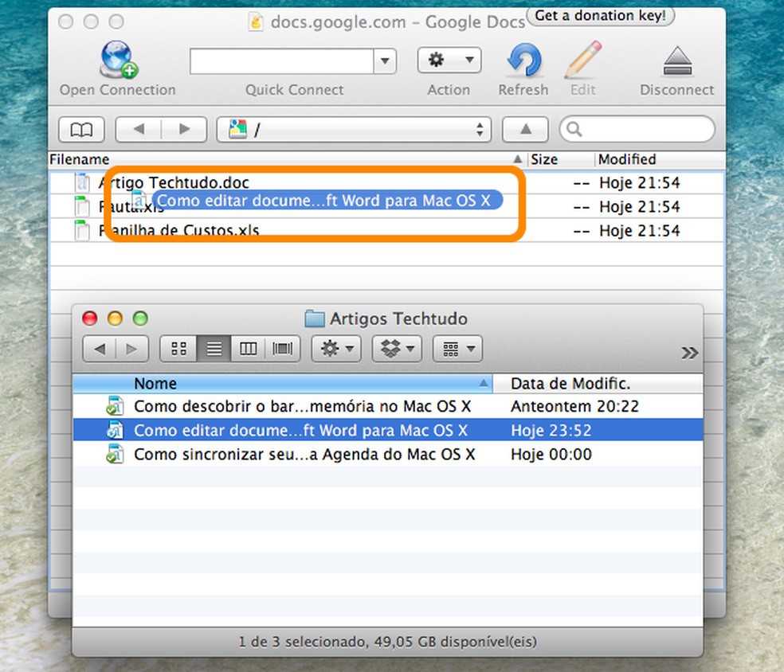
Task: Click Finder forward button in Artigos Techtudo
Action: tap(132, 349)
